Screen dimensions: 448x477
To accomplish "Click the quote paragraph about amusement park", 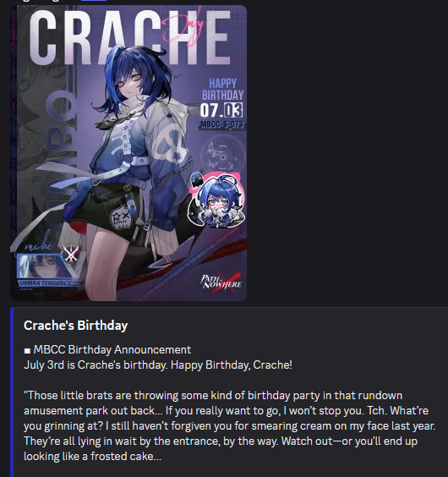I will point(230,426).
